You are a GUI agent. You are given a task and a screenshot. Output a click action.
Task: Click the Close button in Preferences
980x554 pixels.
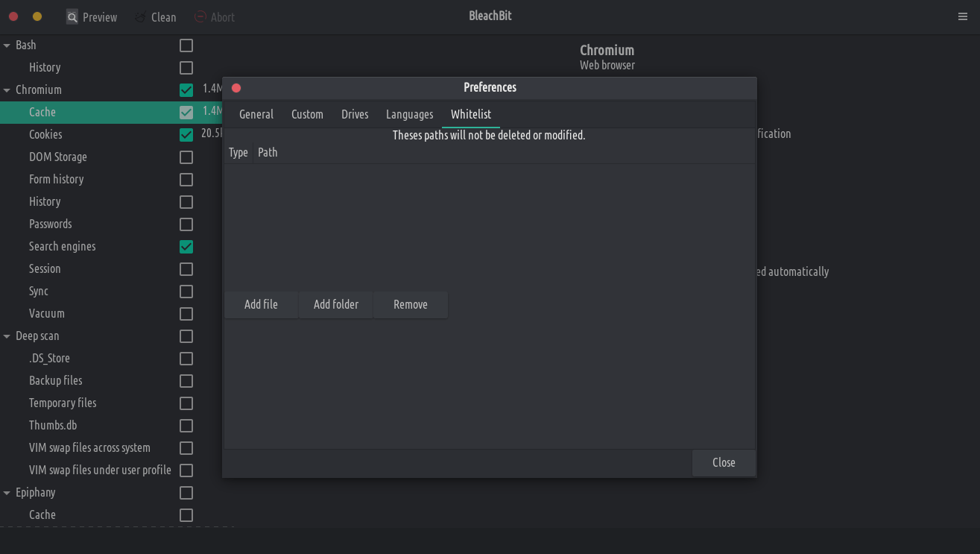(724, 462)
